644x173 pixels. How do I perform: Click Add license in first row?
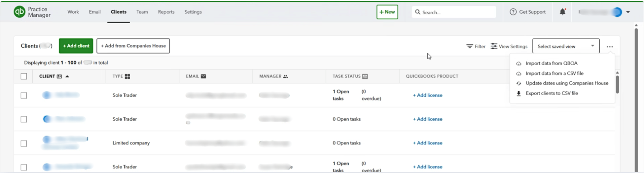pos(428,95)
